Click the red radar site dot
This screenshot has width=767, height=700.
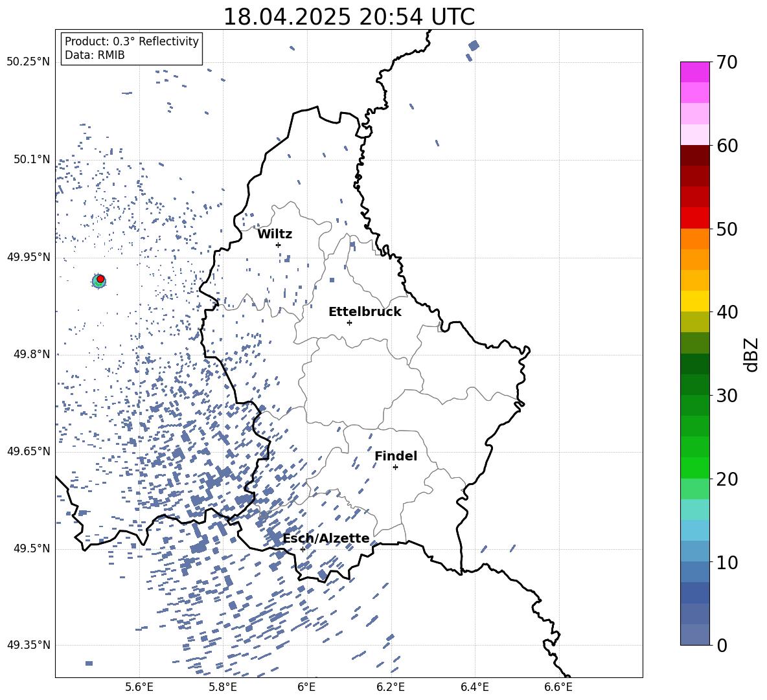coord(100,279)
